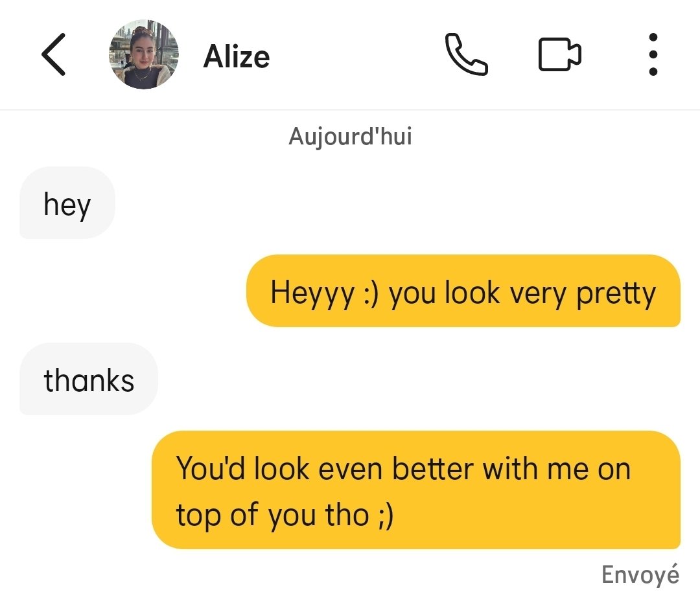700x612 pixels.
Task: Click the word "Heyyy" in the yellow bubble
Action: [x=312, y=294]
